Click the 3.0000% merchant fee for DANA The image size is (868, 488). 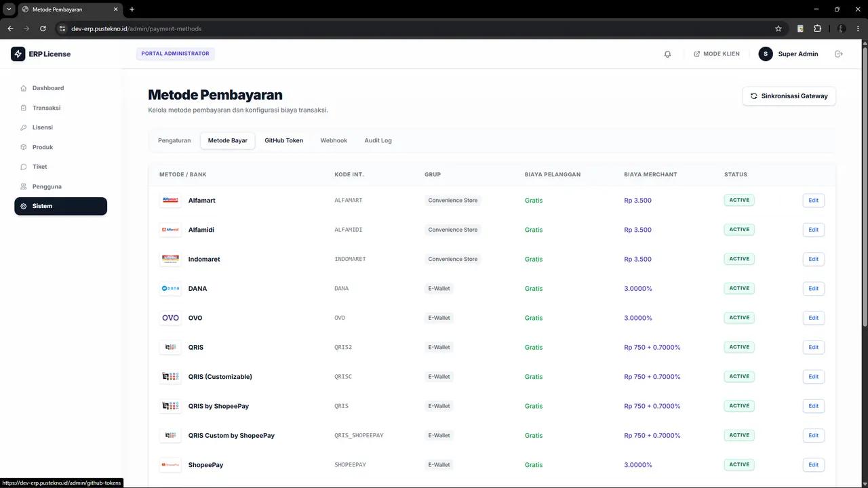638,289
